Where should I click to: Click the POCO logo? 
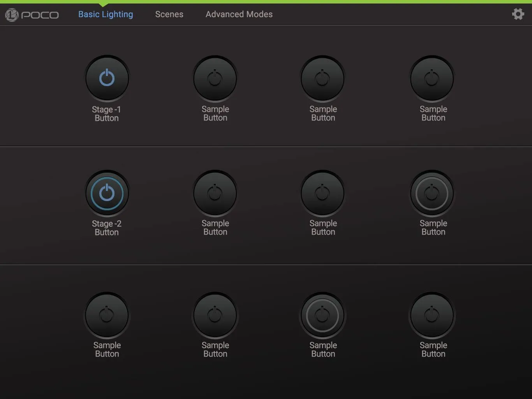[32, 15]
